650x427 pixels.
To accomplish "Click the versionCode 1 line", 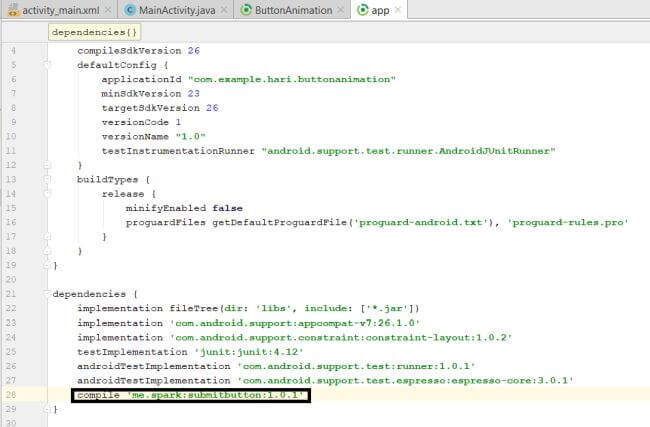I will click(141, 122).
